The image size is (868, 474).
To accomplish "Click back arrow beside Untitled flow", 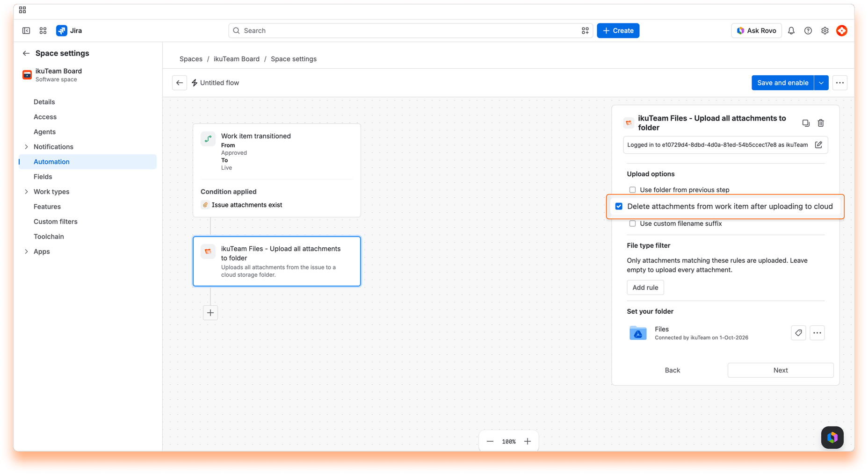I will 180,83.
